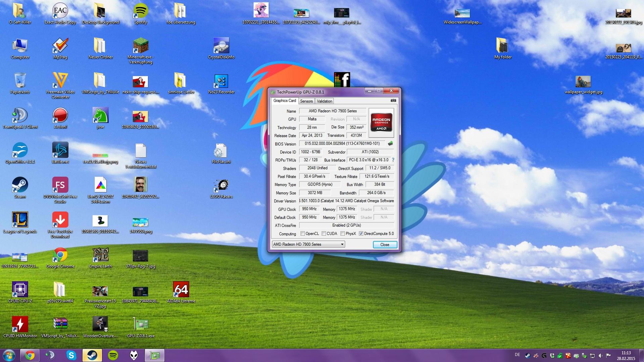Open the Empire Earth desktop shortcut
644x362 pixels.
coord(100,257)
